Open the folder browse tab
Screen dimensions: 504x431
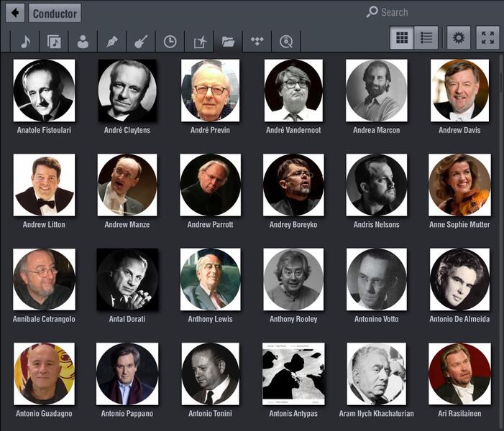228,42
